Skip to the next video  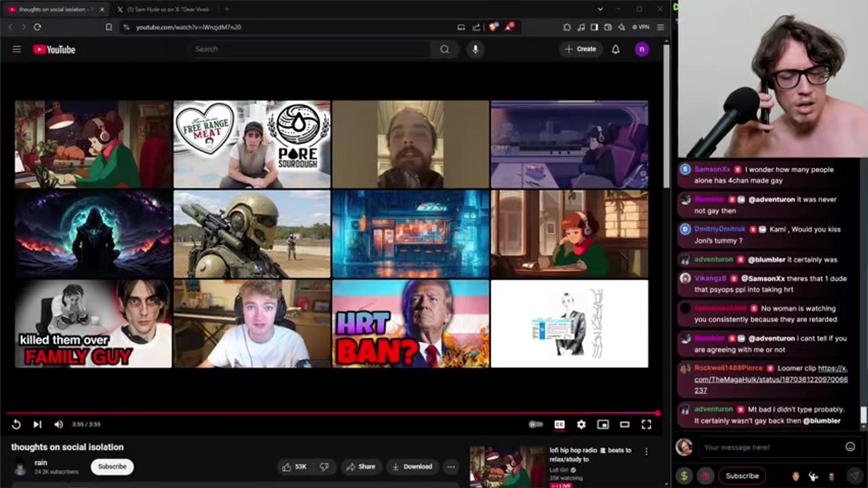point(37,424)
